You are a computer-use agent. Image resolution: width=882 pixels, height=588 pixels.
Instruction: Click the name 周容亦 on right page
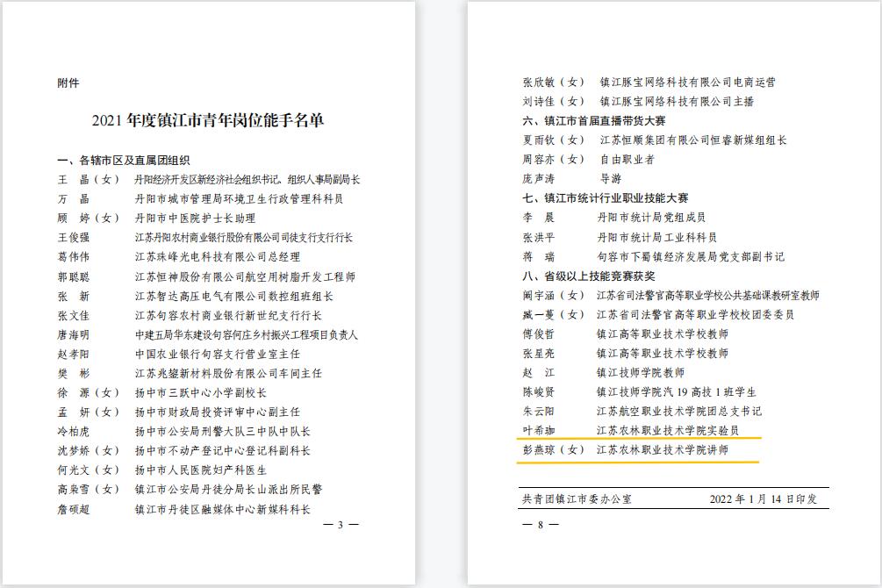point(540,160)
